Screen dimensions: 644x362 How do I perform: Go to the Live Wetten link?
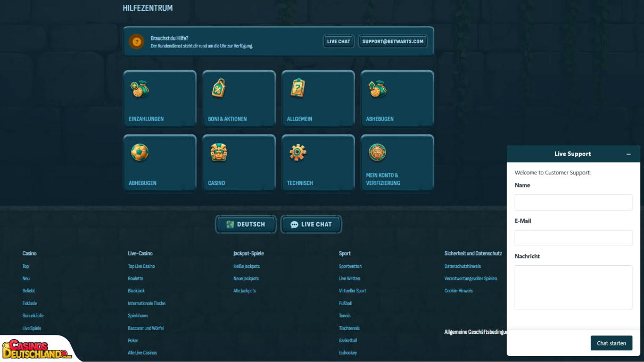[350, 279]
